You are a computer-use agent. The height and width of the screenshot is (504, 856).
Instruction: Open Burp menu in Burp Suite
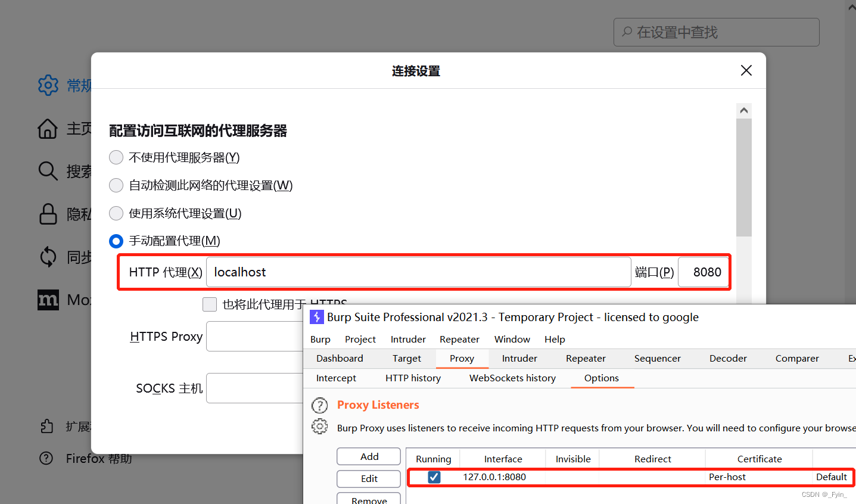320,339
